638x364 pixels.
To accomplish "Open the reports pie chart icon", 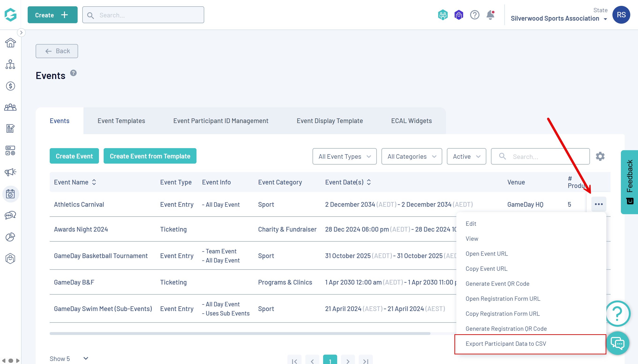I will pyautogui.click(x=10, y=237).
